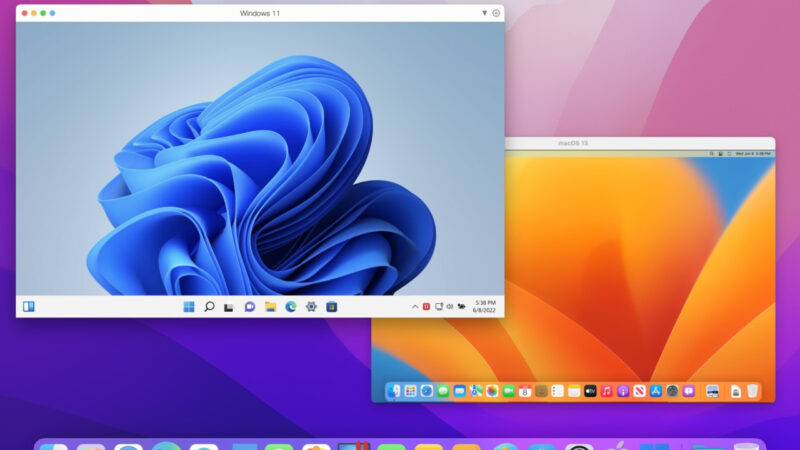
Task: Click the "Windows 11" window title text
Action: click(x=260, y=13)
